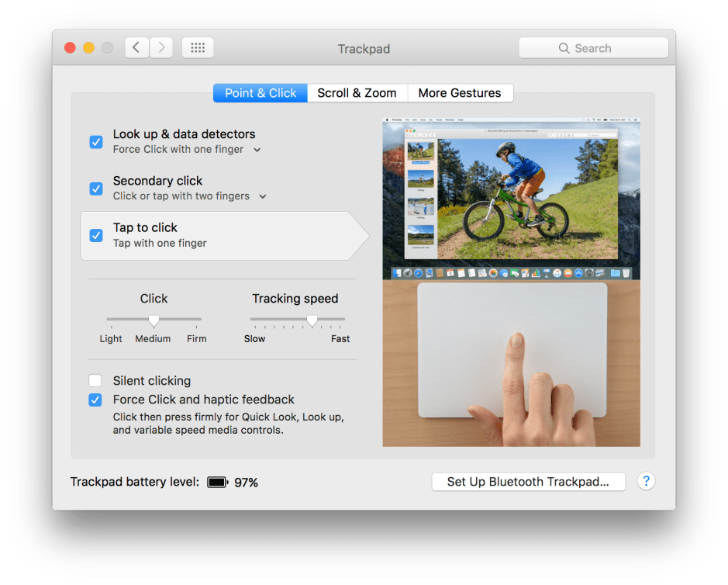Click the trackpad battery level icon
Image resolution: width=728 pixels, height=585 pixels.
[217, 483]
